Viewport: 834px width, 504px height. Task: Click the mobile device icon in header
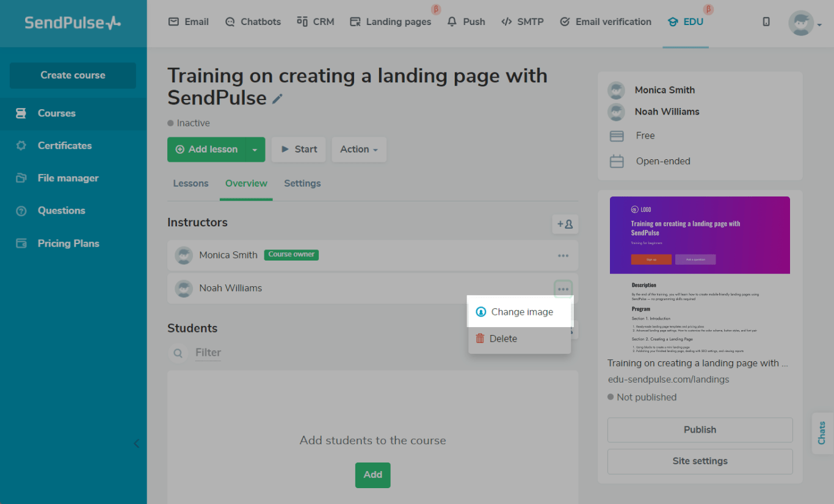(x=766, y=22)
